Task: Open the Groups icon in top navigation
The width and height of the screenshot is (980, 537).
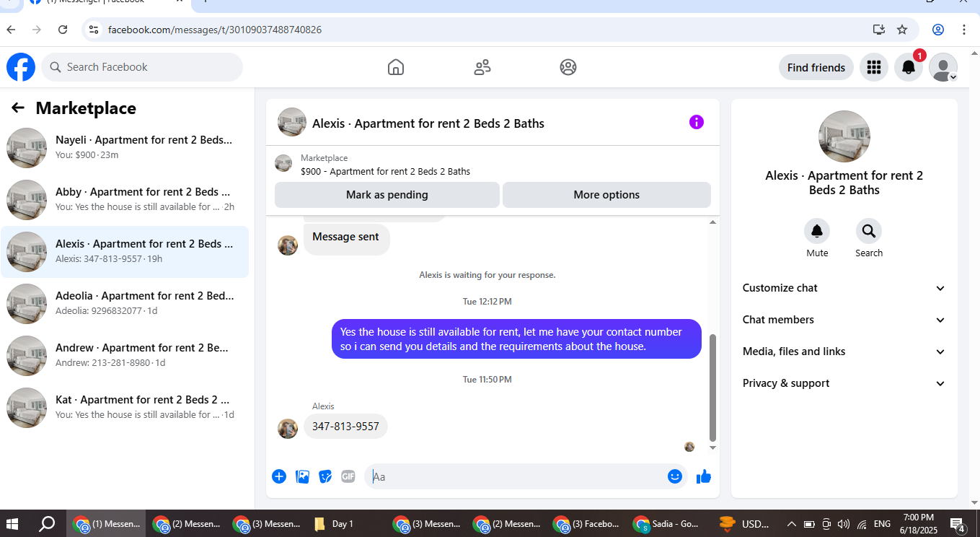Action: coord(568,67)
